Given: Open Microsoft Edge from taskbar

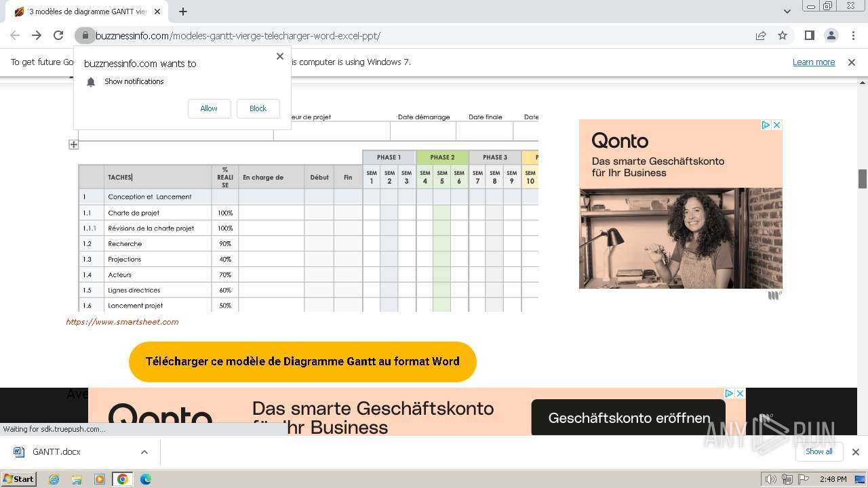Looking at the screenshot, I should click(146, 479).
